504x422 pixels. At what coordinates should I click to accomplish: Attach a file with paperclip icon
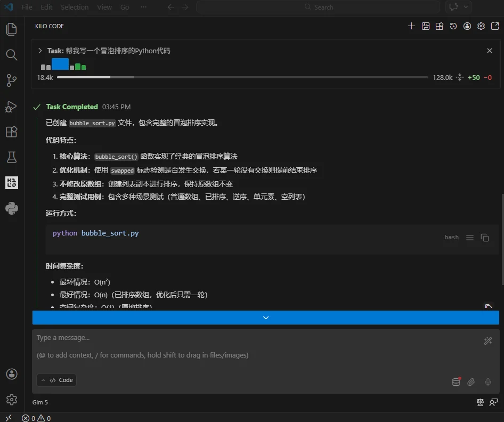[471, 382]
